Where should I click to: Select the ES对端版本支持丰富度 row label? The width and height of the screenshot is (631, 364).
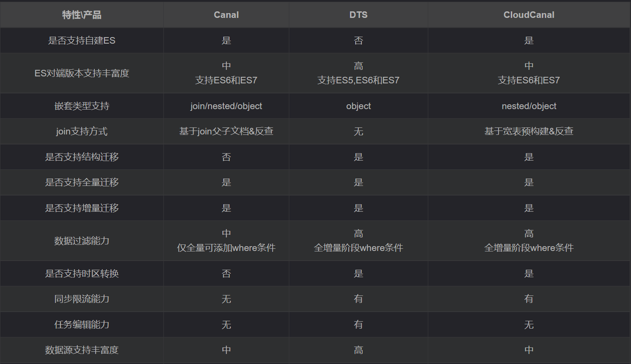tap(82, 73)
